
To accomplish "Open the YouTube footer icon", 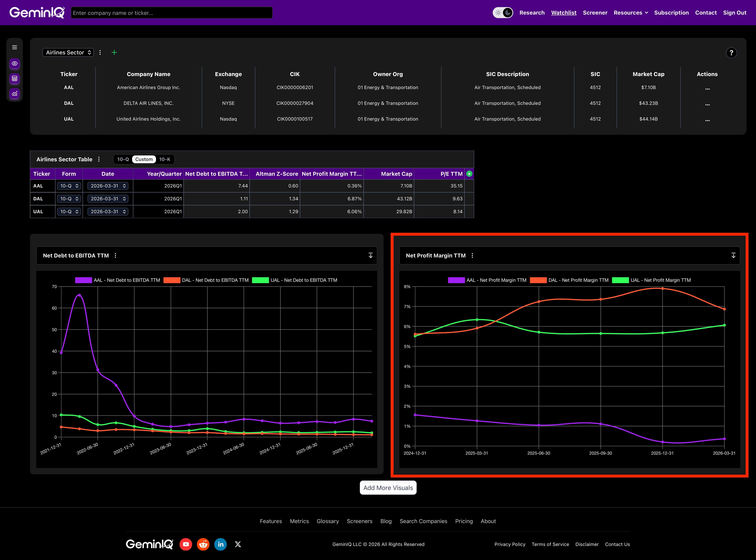I will pyautogui.click(x=186, y=544).
